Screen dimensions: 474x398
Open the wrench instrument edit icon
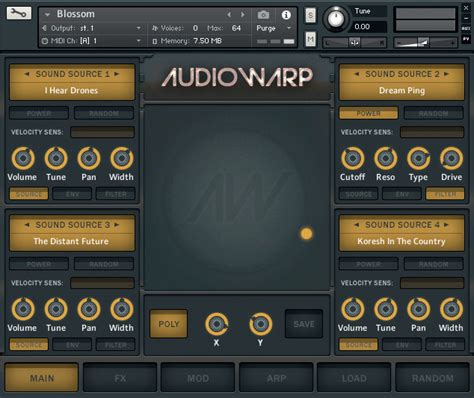19,13
